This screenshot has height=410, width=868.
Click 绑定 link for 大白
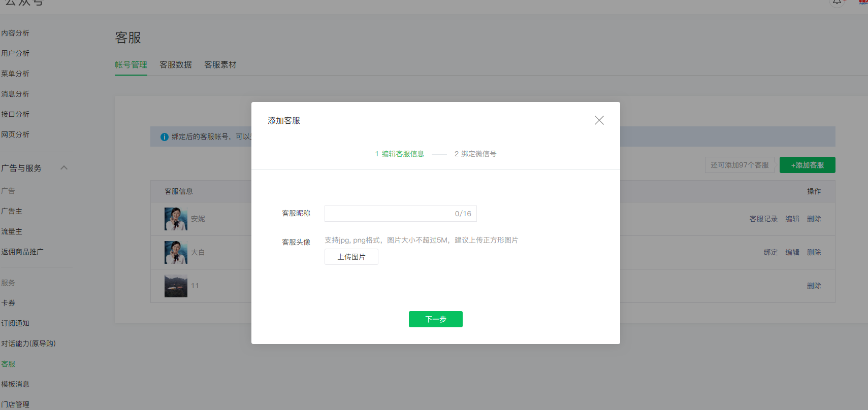770,252
